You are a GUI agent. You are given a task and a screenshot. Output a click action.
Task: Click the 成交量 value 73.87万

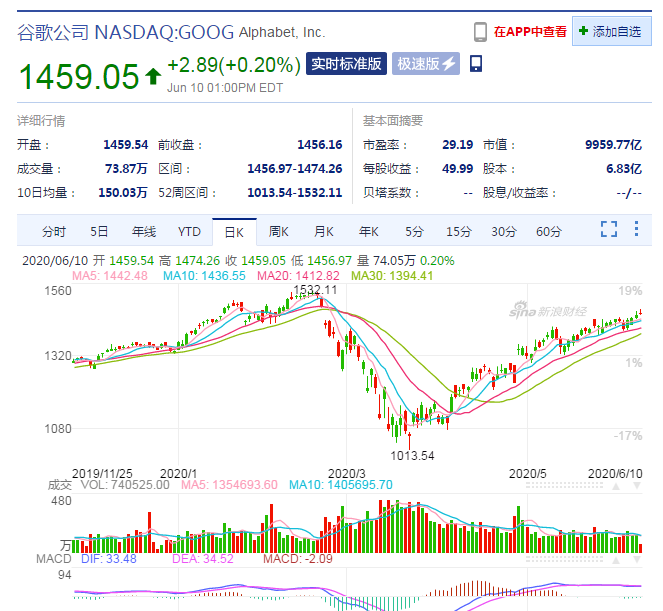point(126,169)
